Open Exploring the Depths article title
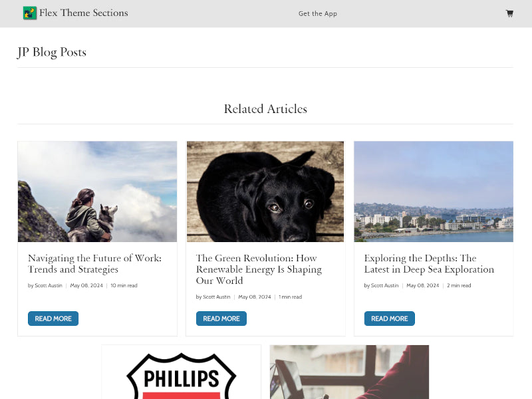Viewport: 532px width, 399px height. point(429,263)
